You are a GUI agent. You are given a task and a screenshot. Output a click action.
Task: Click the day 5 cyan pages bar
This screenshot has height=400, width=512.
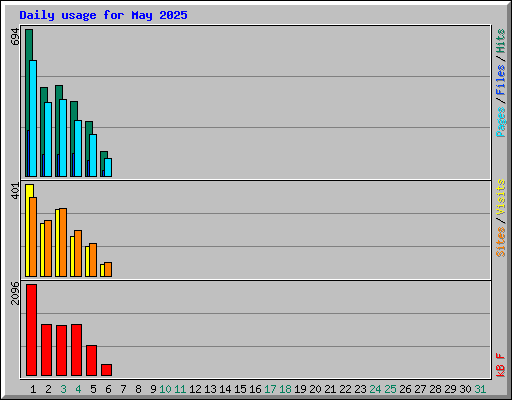[x=93, y=155]
